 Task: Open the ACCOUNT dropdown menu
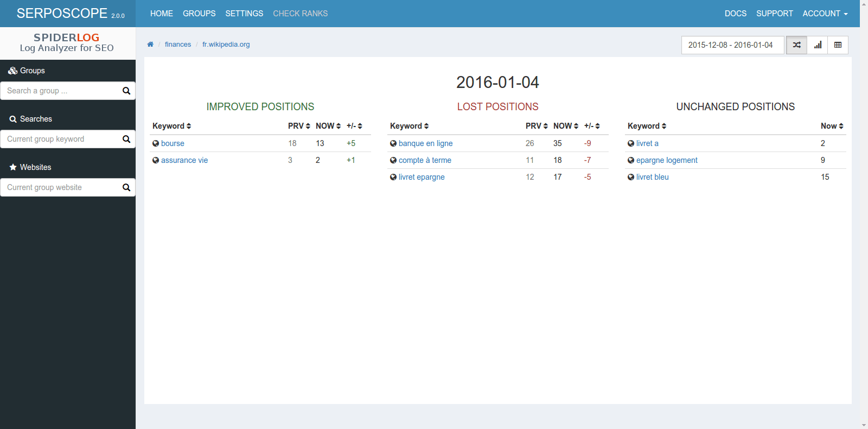[x=825, y=14]
